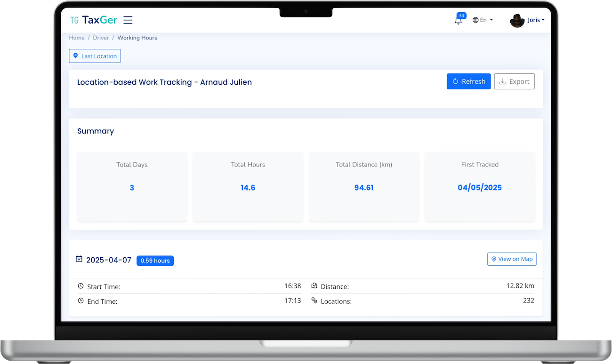Click the Distance map icon
Viewport: 612px width, 364px height.
click(314, 286)
